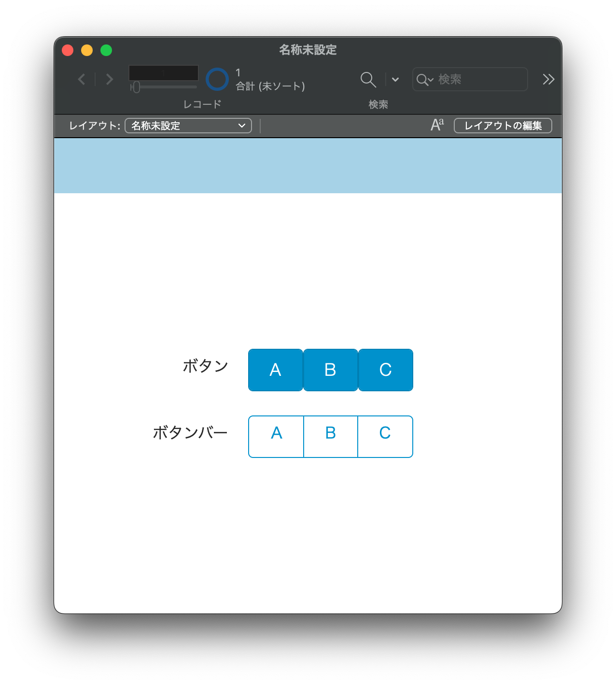
Task: Select segment A of the button bar
Action: tap(276, 437)
